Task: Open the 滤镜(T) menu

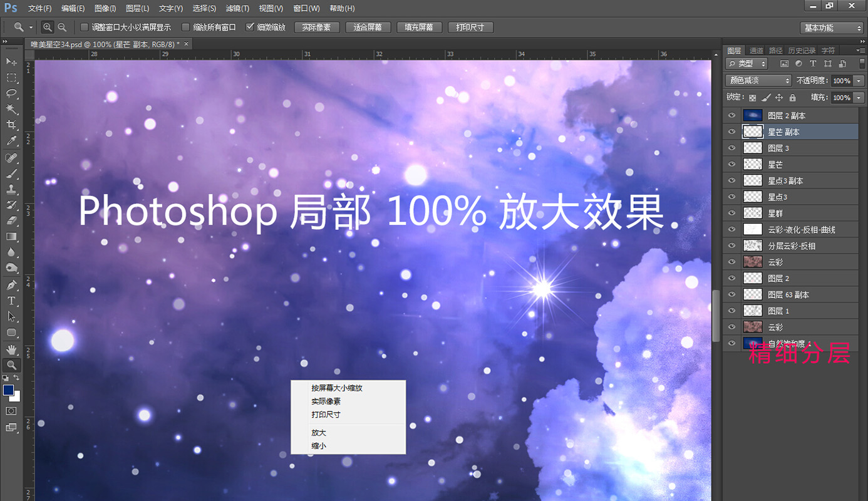Action: pyautogui.click(x=237, y=8)
